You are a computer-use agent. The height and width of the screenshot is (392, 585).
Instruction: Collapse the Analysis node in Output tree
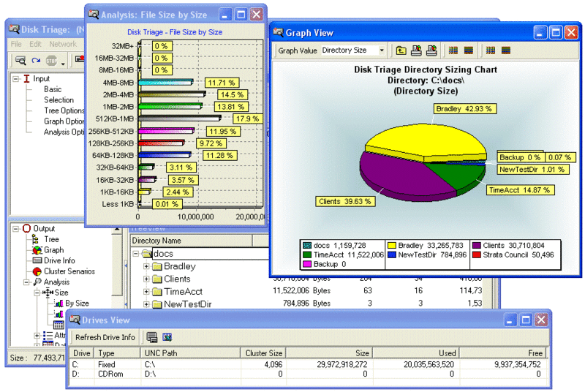26,282
